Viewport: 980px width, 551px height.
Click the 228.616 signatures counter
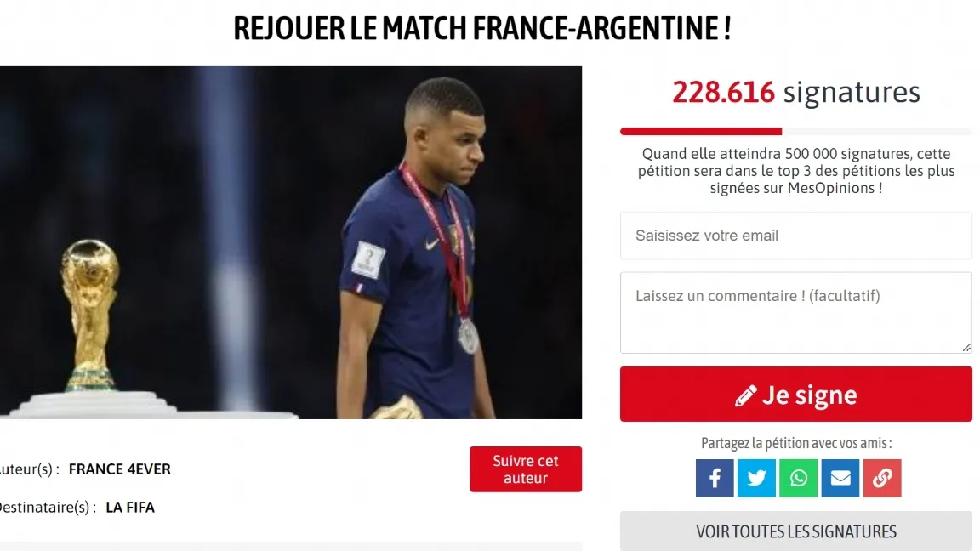(795, 93)
